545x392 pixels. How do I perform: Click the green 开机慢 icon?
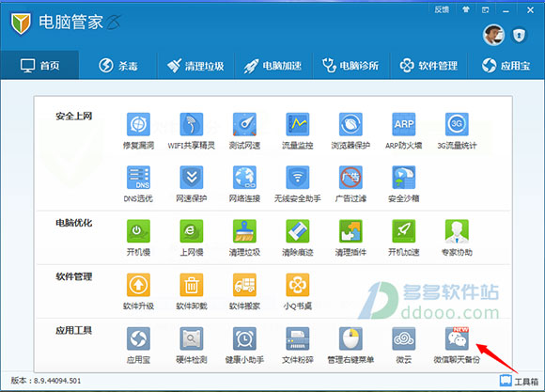click(x=138, y=231)
